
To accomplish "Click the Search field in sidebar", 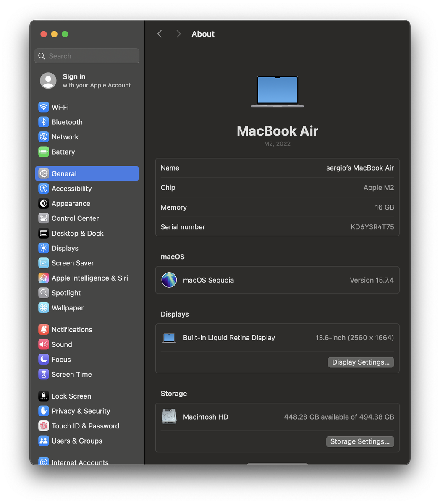I will 87,56.
